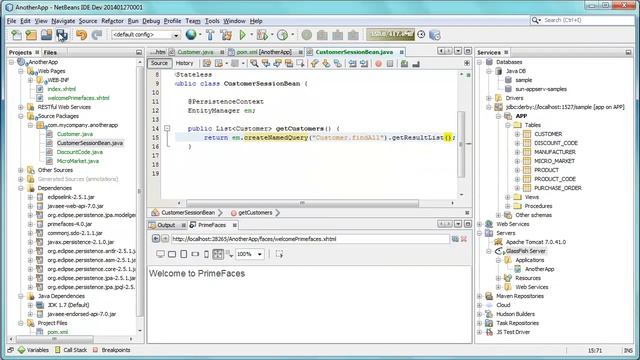Click the Redo arrow icon
640x360 pixels.
tap(97, 35)
